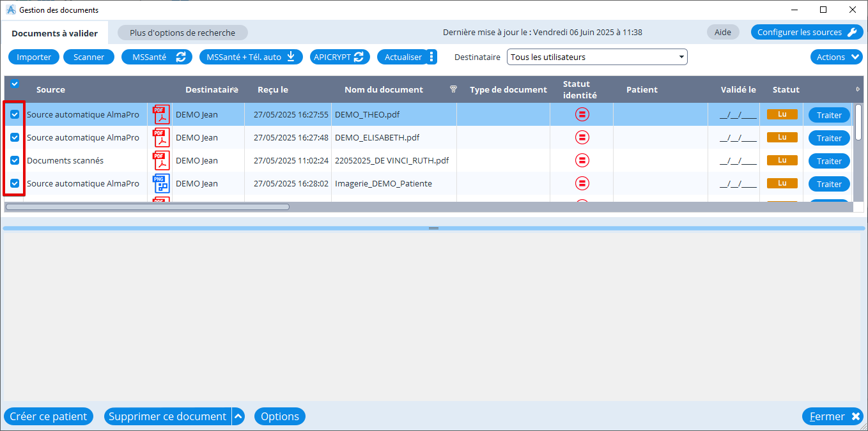Click the PNG icon for Imagerie_DEMO_Patiente

click(x=160, y=184)
